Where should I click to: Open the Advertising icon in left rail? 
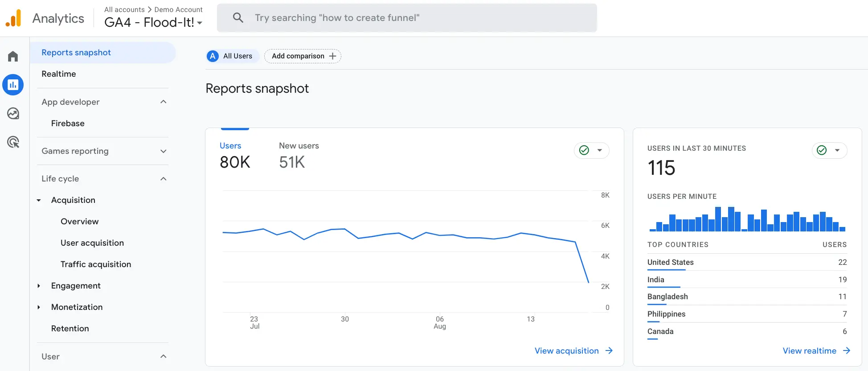[x=13, y=142]
